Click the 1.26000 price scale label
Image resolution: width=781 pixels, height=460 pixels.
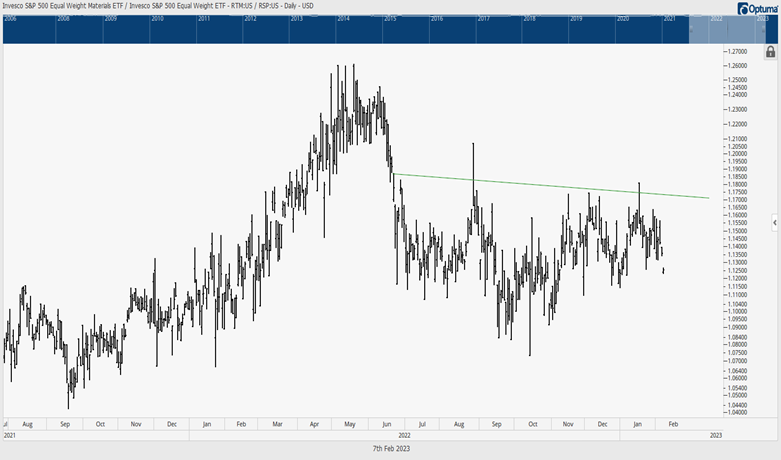[x=737, y=66]
